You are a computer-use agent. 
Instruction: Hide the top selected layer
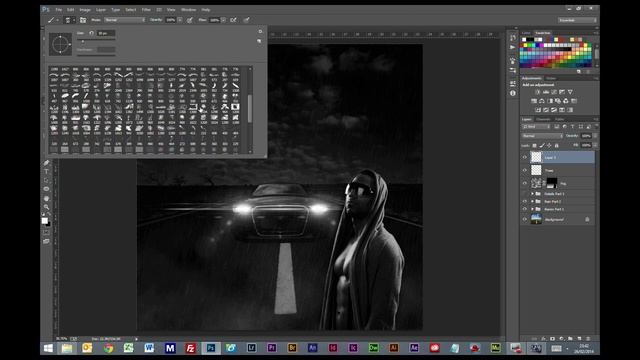(x=525, y=157)
